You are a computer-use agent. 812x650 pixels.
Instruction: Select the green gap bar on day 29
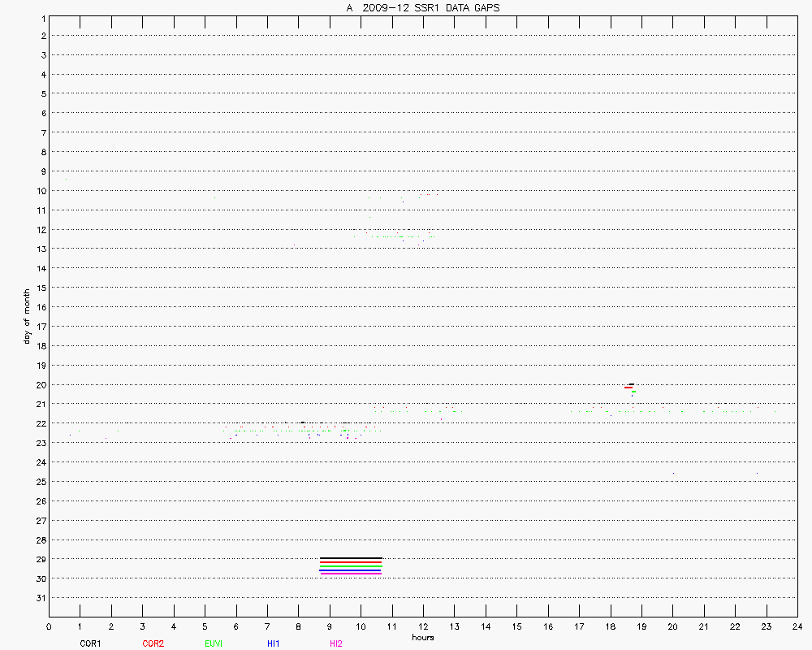point(351,566)
